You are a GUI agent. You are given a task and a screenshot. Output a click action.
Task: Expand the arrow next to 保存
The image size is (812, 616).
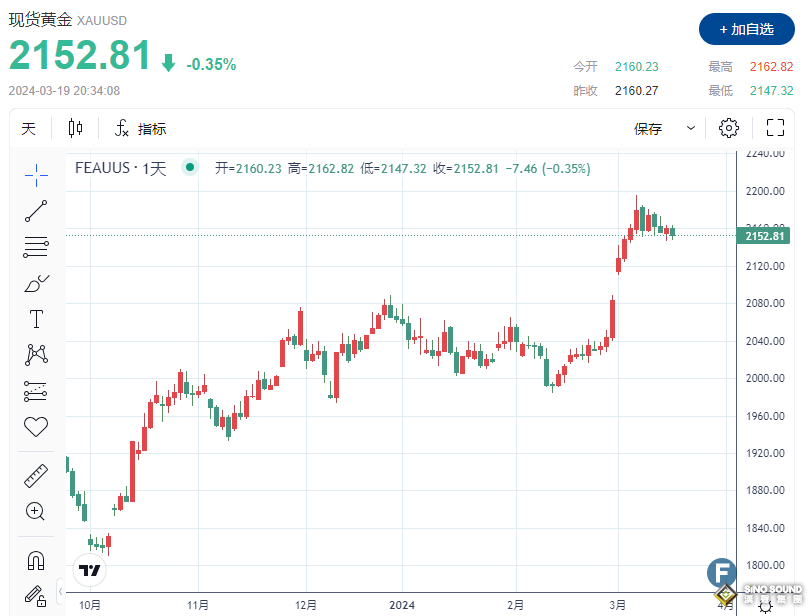coord(691,128)
